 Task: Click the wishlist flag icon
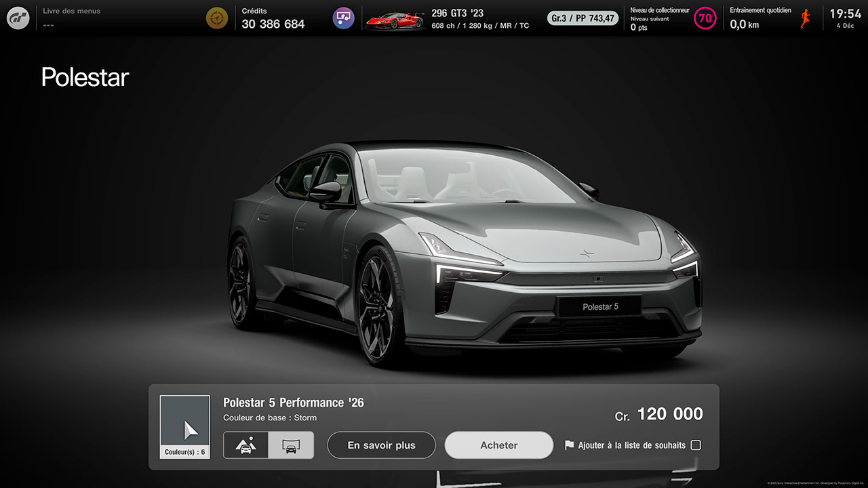(x=570, y=445)
